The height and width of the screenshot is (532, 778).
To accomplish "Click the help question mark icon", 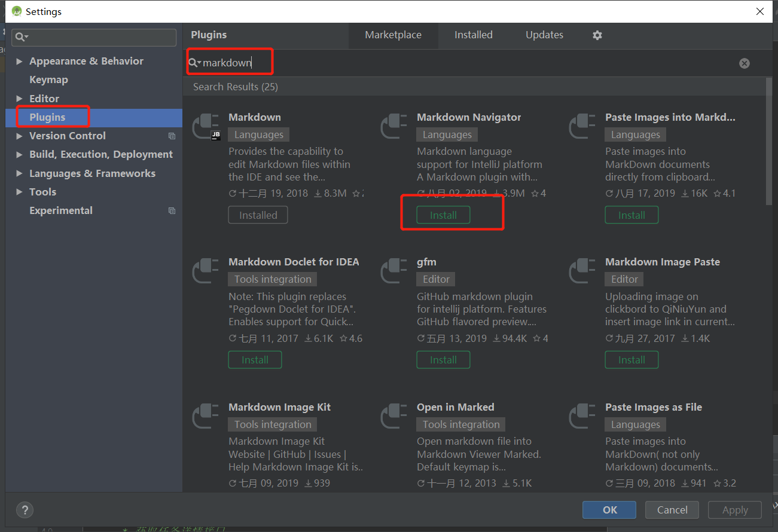I will (25, 510).
